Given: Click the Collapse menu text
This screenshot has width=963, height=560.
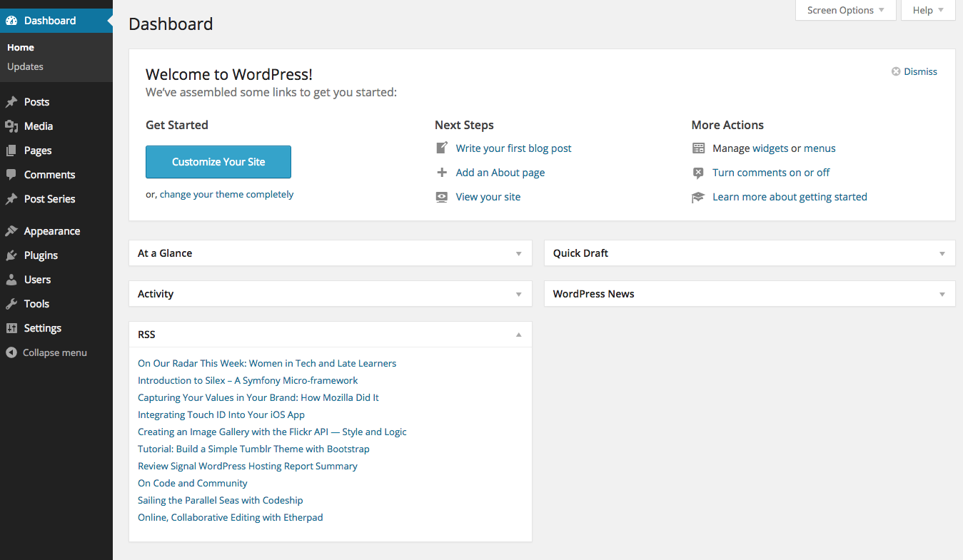Looking at the screenshot, I should (55, 352).
